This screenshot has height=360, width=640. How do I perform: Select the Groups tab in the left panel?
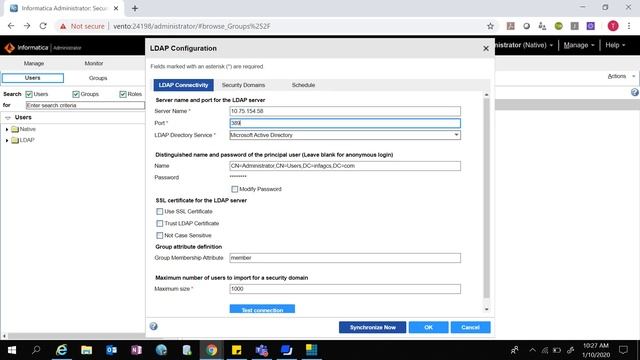click(98, 78)
